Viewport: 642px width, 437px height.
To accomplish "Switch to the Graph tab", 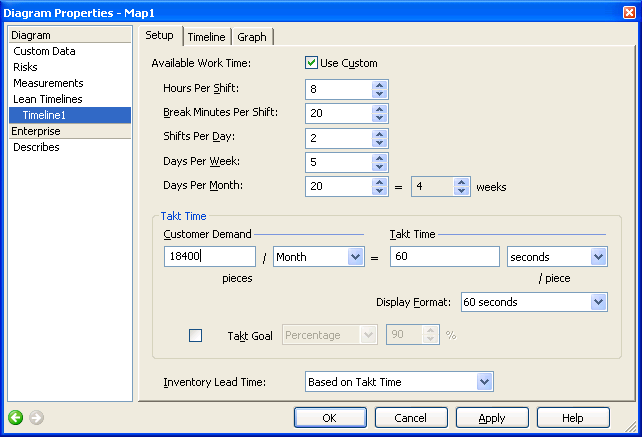I will [252, 37].
